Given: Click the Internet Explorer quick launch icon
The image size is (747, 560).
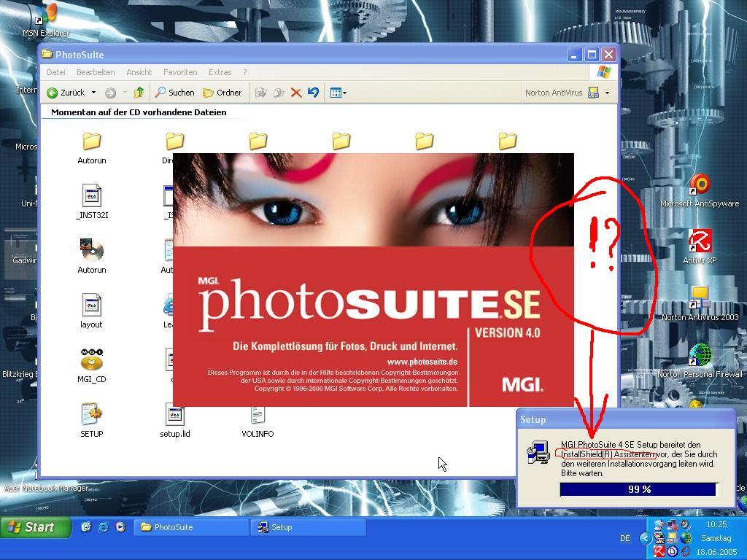Looking at the screenshot, I should (x=103, y=526).
